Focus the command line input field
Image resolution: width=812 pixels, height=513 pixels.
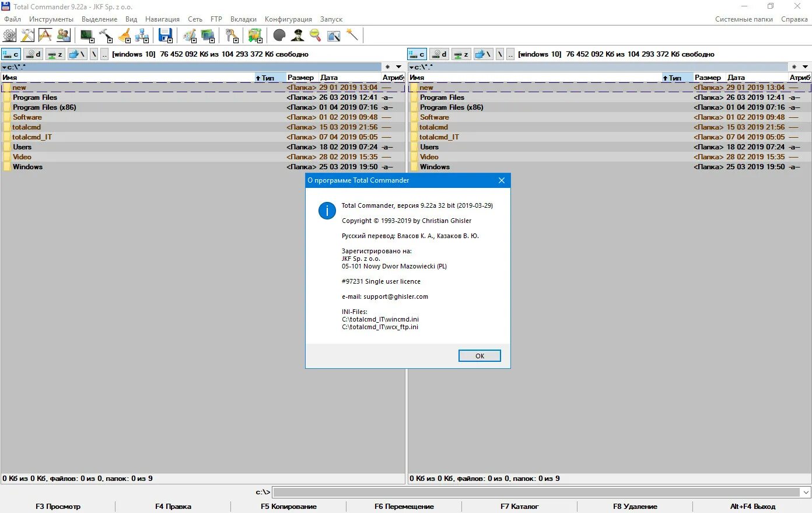coord(536,492)
